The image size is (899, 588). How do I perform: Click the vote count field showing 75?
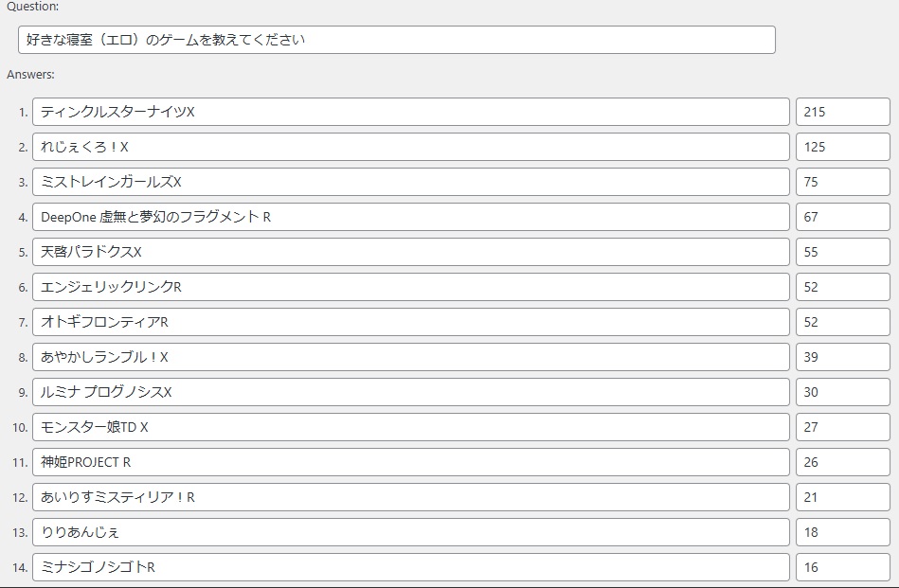tap(842, 182)
